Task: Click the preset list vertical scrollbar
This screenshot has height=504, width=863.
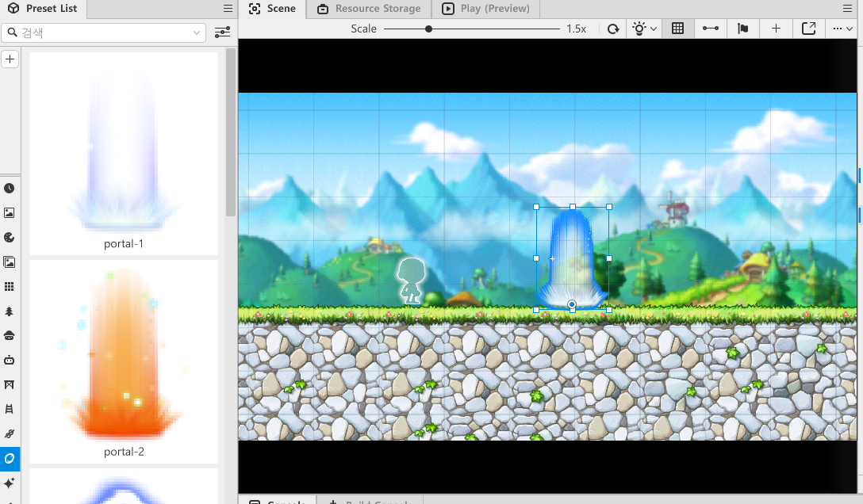Action: coord(231,132)
